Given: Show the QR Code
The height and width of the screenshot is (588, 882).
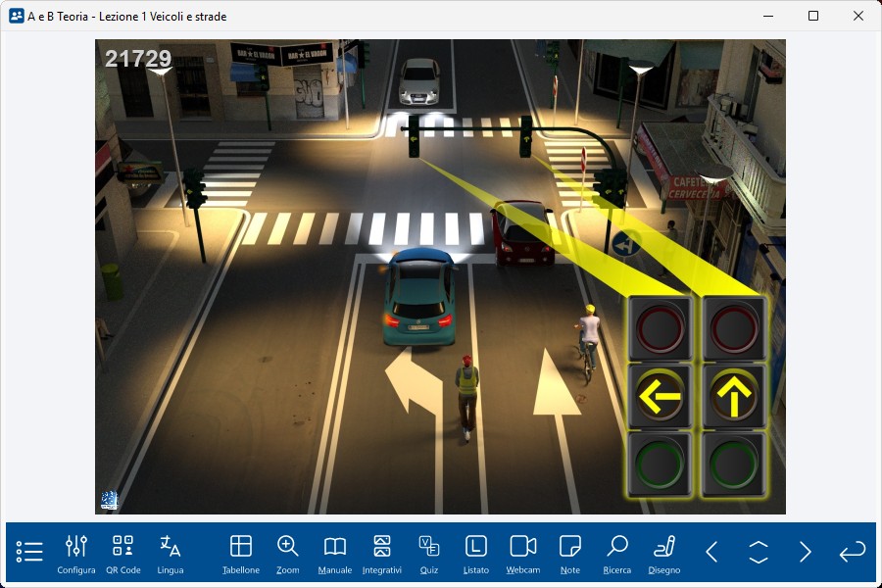Looking at the screenshot, I should coord(123,553).
